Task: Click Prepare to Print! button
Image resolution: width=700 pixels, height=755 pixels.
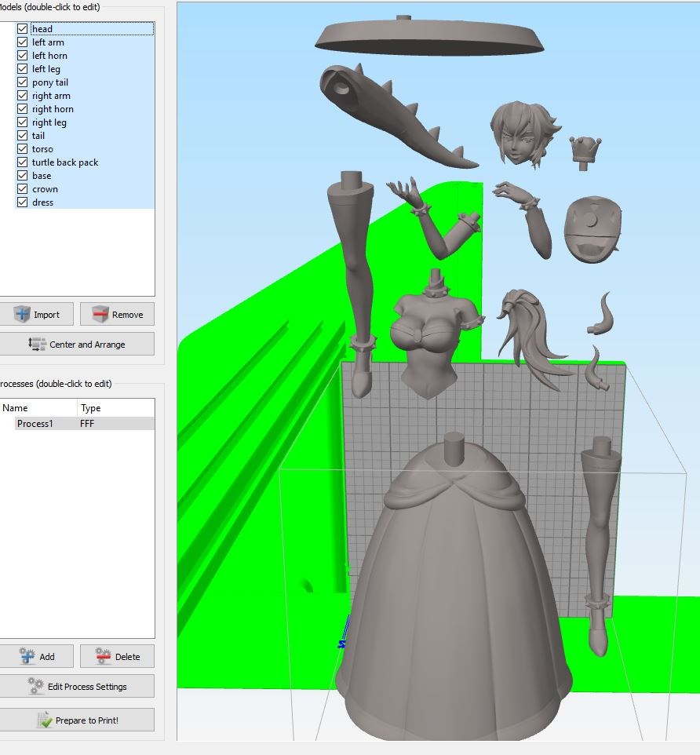Action: pos(77,720)
